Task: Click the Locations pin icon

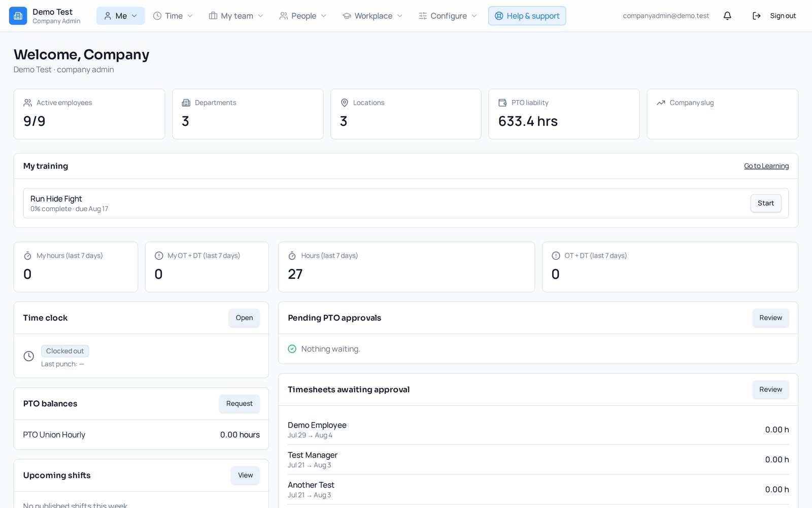Action: (x=345, y=103)
